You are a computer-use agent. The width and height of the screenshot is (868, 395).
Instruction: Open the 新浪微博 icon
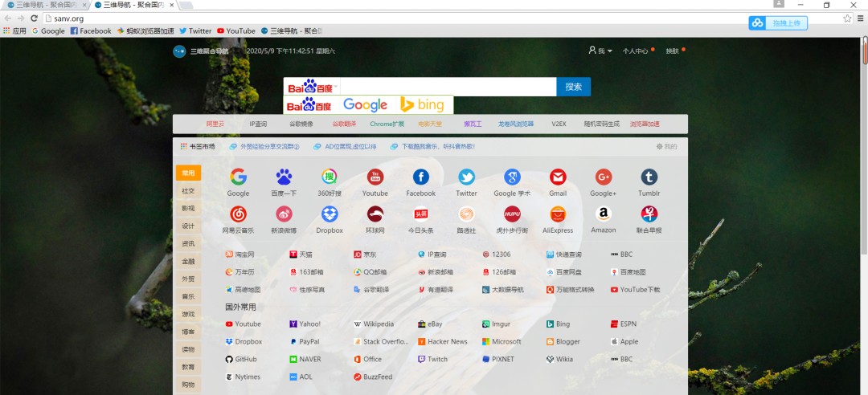pyautogui.click(x=284, y=214)
